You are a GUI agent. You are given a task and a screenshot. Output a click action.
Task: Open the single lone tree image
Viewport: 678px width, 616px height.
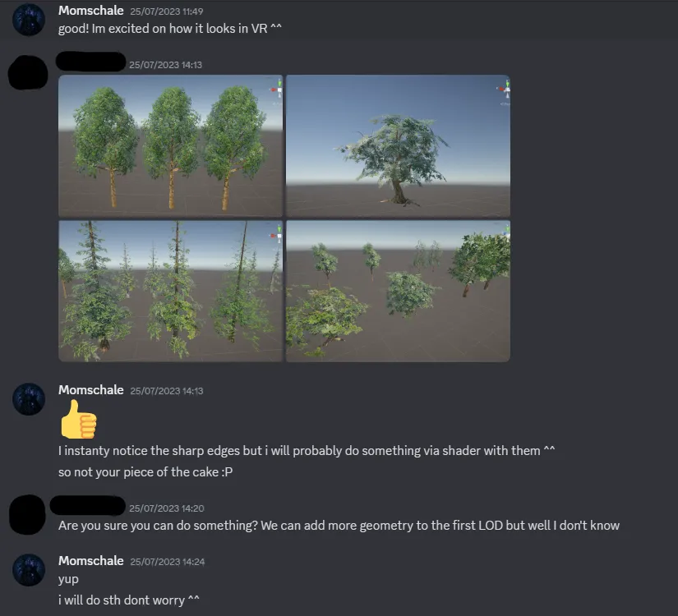pos(398,145)
